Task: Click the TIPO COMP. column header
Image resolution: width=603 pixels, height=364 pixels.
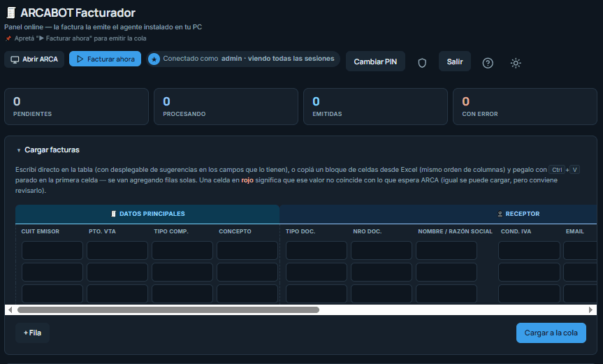Action: 171,231
